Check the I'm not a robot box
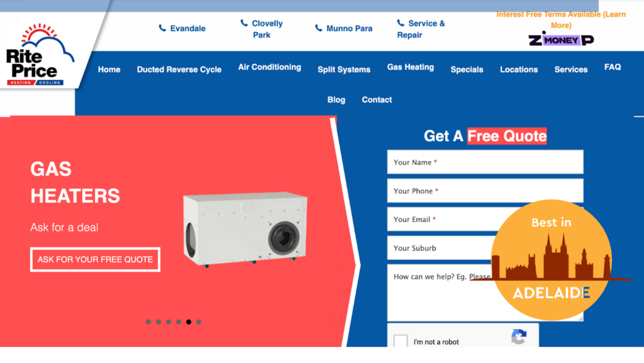This screenshot has height=363, width=644. pyautogui.click(x=401, y=340)
